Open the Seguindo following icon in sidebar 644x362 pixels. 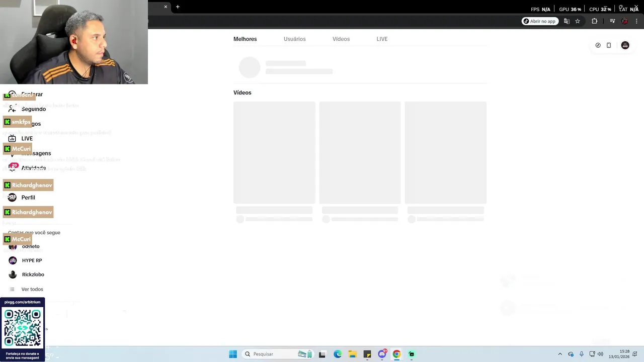tap(12, 109)
